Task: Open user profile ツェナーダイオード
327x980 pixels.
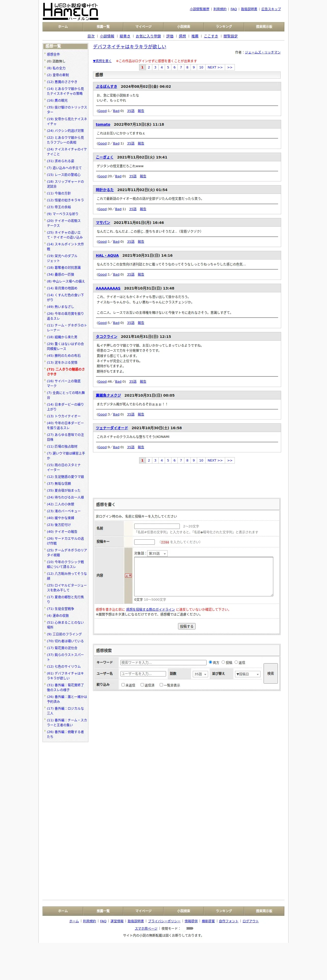Action: [112, 428]
